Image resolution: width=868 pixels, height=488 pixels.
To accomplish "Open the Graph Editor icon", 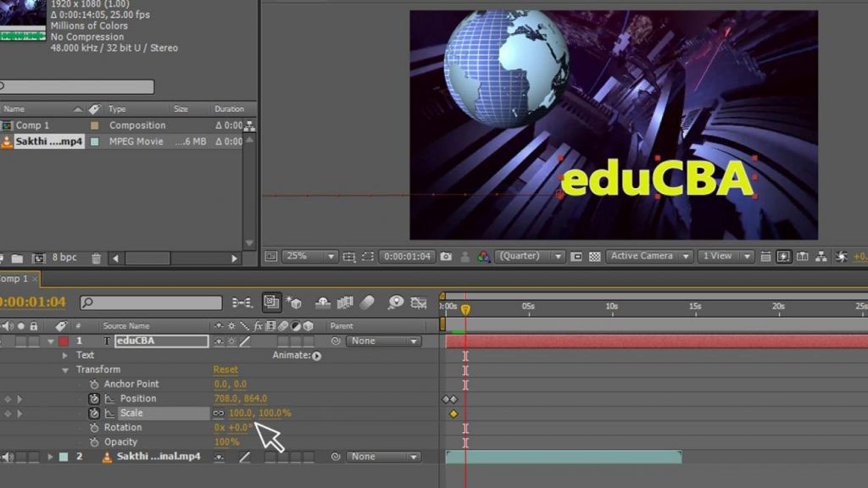I will point(418,302).
